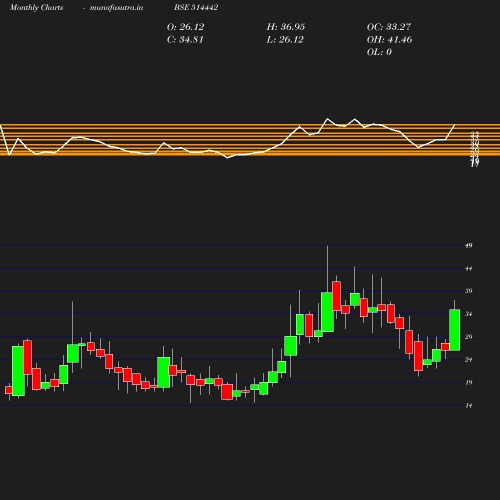500x500 pixels.
Task: Click the low value 'L: 26.12'
Action: pos(285,40)
